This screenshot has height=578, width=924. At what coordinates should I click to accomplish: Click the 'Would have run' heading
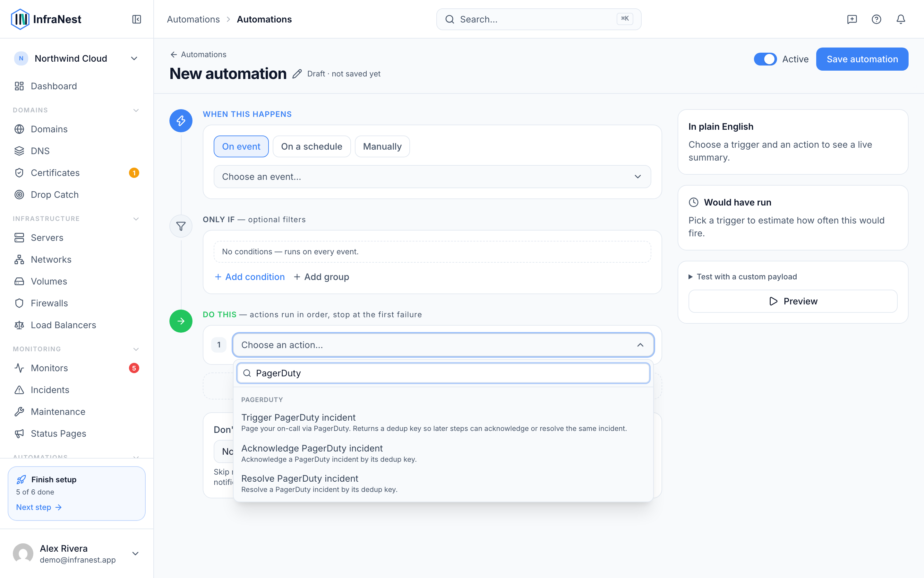click(737, 202)
